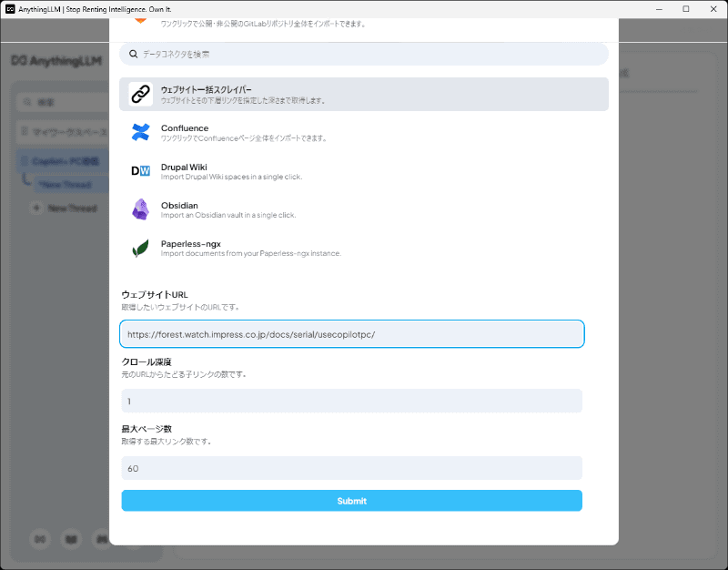Choose the Paperless-ngx connector
The image size is (728, 570).
tap(364, 248)
